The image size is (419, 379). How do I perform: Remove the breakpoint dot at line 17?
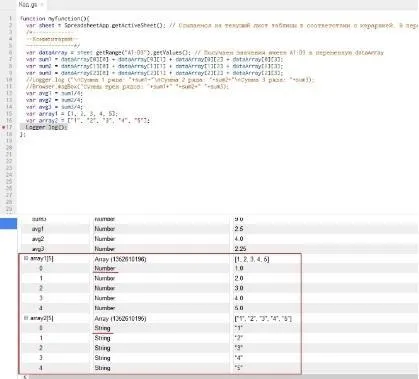4,127
